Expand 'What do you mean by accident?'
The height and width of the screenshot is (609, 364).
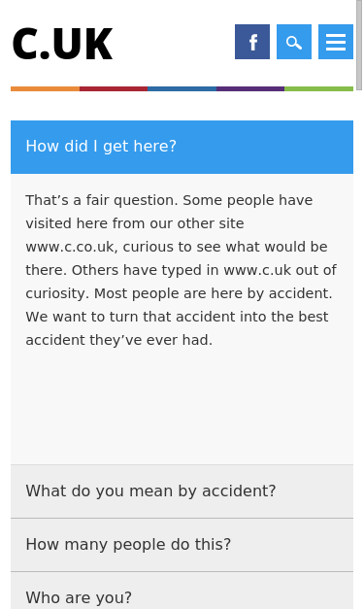point(182,491)
